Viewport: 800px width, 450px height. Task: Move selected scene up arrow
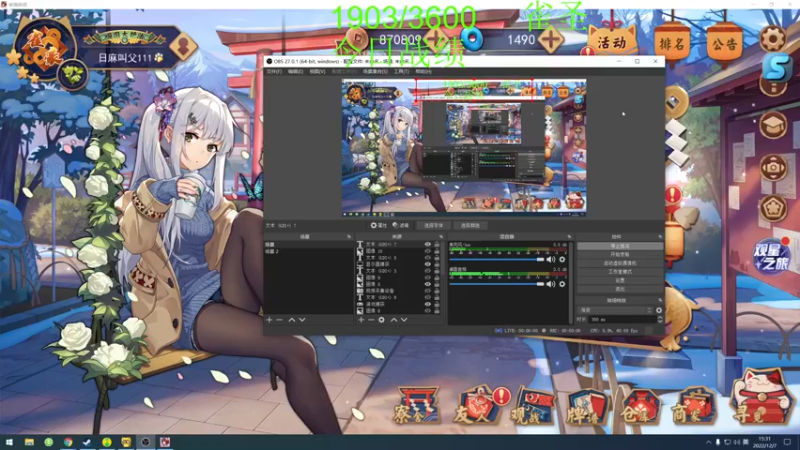(x=292, y=320)
